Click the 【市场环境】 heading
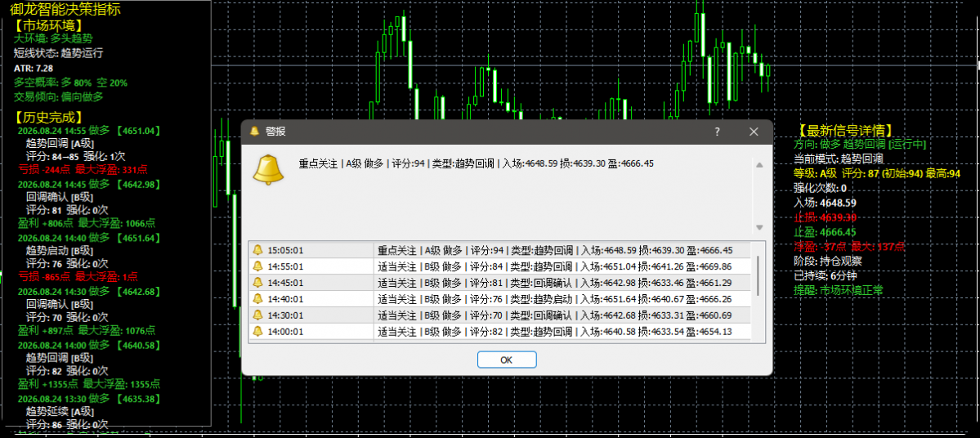 48,25
